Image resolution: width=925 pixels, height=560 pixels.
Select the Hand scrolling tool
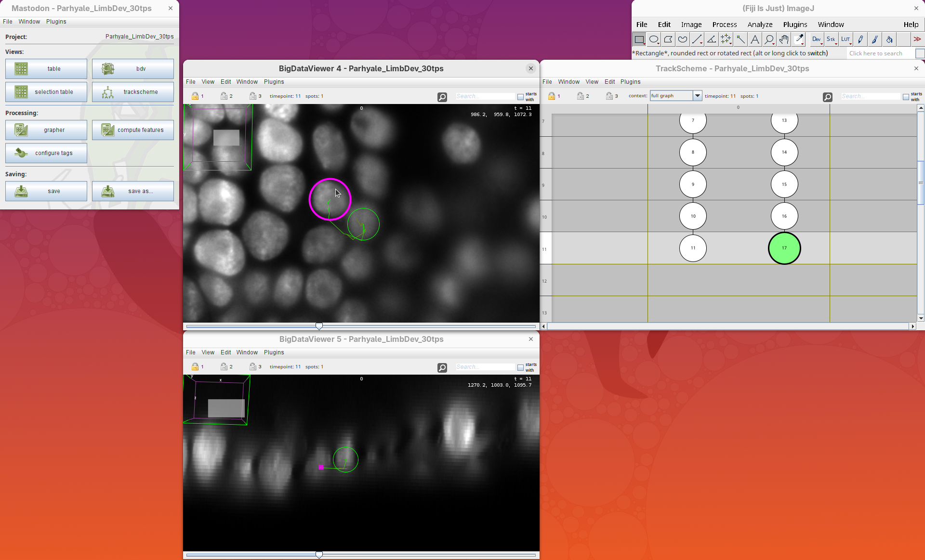[784, 39]
